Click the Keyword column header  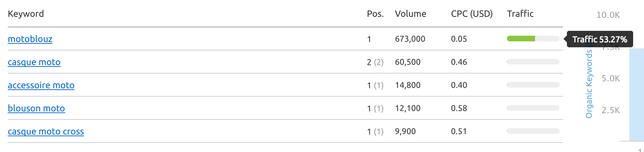[x=26, y=14]
